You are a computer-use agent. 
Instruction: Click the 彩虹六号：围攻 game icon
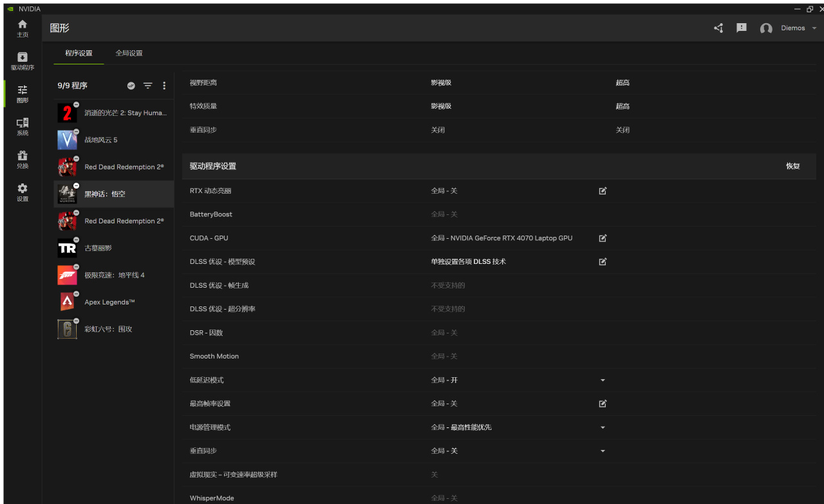[67, 329]
